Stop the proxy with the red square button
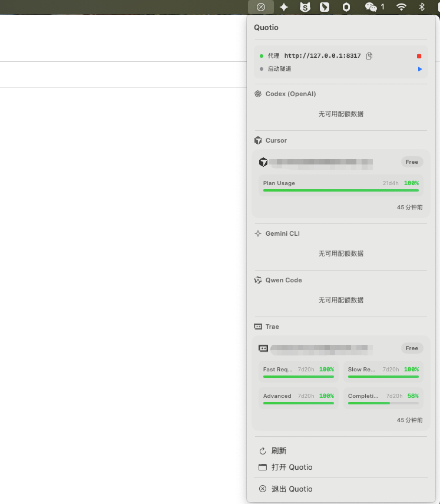This screenshot has width=440, height=504. tap(419, 56)
